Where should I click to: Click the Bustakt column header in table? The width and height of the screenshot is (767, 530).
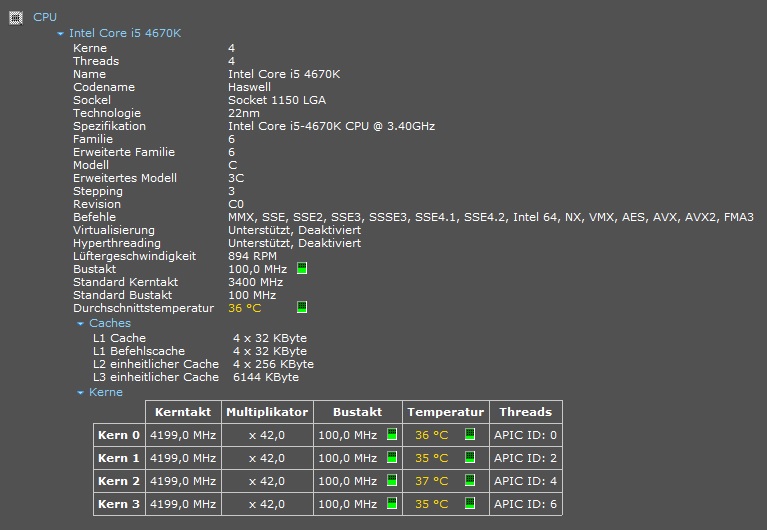[x=358, y=412]
